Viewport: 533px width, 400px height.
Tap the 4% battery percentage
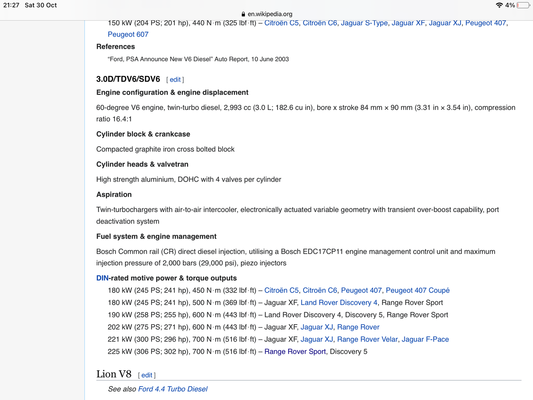(510, 5)
